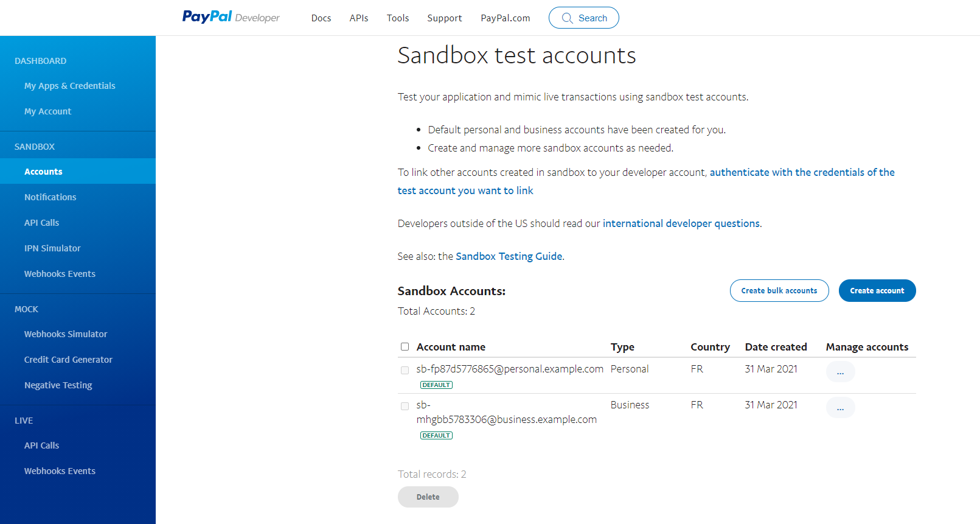
Task: Select Negative Testing in the sidebar
Action: 58,385
